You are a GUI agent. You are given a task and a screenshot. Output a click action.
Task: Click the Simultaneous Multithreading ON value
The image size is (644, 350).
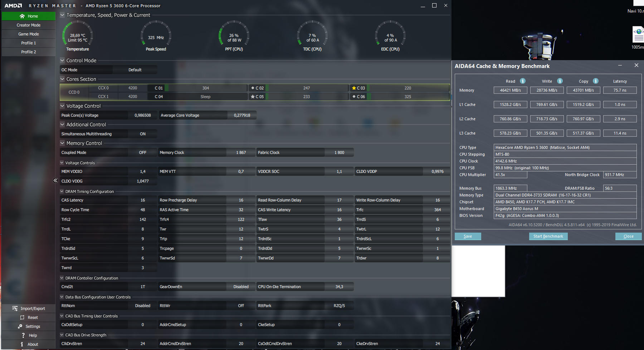coord(143,134)
